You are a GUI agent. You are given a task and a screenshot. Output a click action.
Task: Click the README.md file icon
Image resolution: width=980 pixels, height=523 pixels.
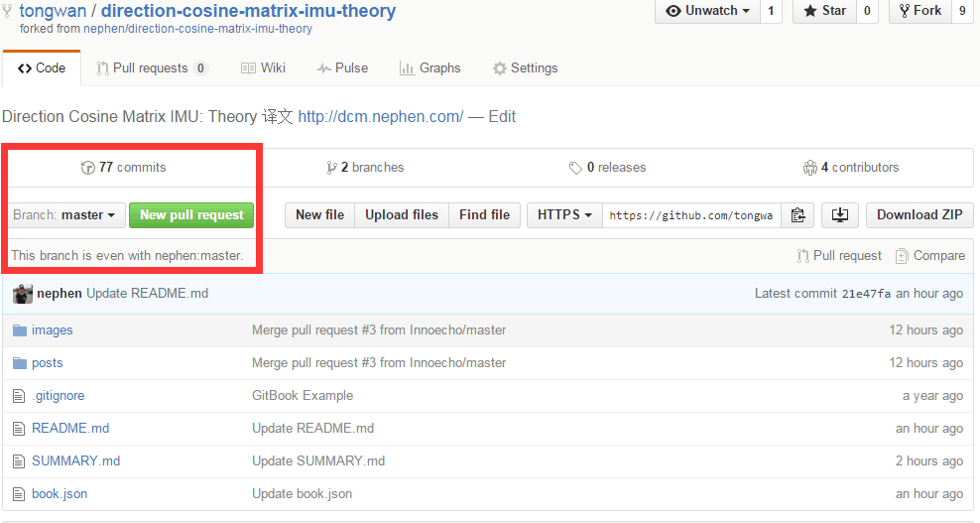coord(20,429)
